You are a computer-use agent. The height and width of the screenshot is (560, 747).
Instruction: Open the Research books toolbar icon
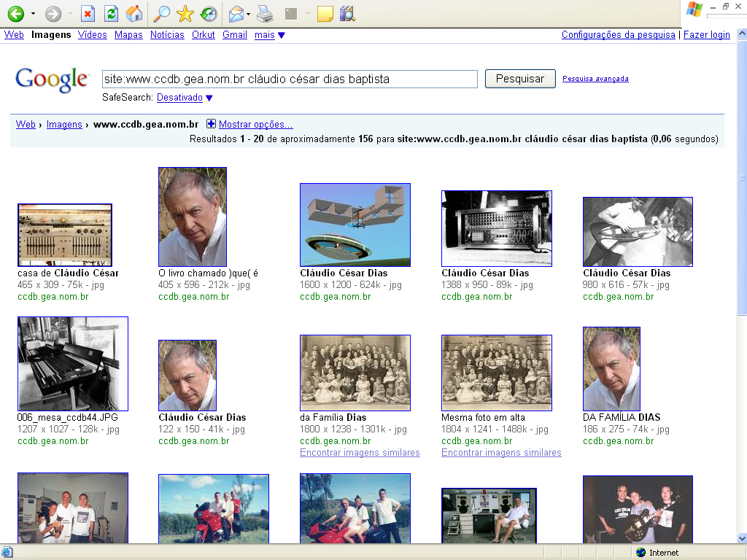(x=347, y=13)
